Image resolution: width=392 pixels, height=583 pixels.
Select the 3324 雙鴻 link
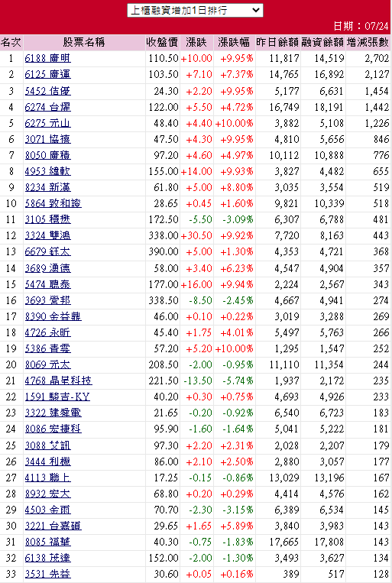point(47,235)
